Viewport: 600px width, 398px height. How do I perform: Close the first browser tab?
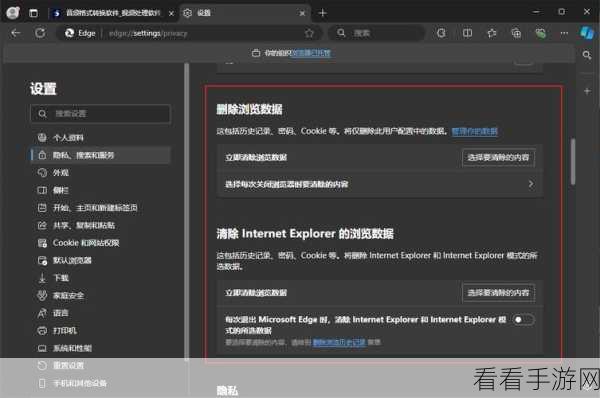pyautogui.click(x=171, y=13)
